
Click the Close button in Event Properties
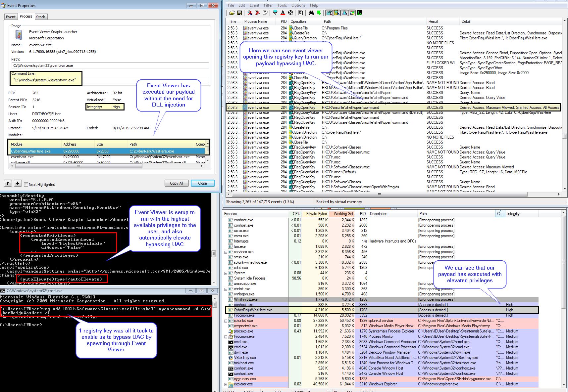pos(202,183)
